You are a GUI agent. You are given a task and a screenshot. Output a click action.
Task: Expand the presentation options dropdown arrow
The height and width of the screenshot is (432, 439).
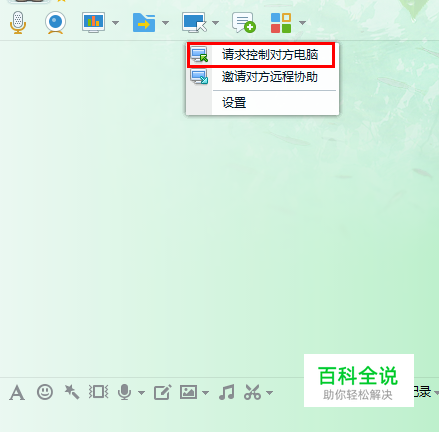115,23
